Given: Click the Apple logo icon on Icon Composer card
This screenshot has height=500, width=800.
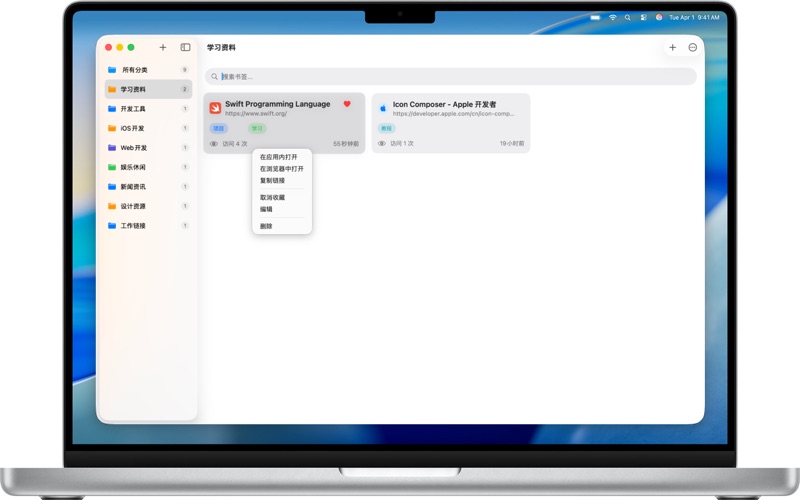Looking at the screenshot, I should [x=383, y=108].
